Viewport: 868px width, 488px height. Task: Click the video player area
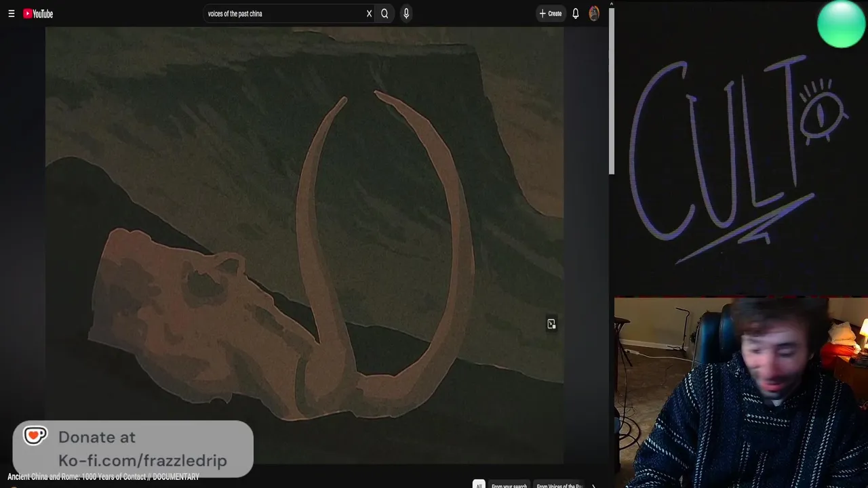pyautogui.click(x=304, y=245)
